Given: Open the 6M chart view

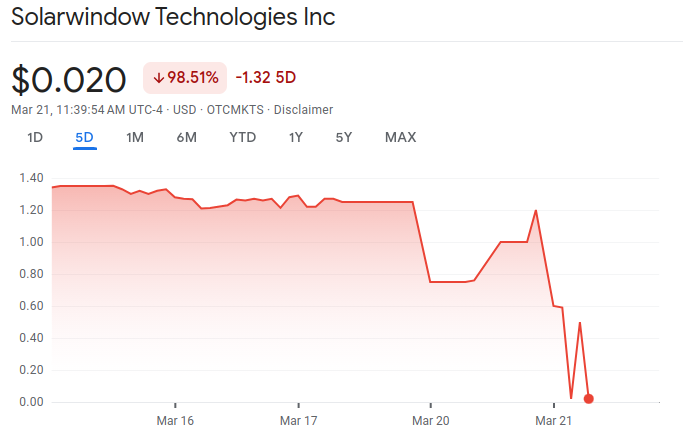Looking at the screenshot, I should (x=186, y=137).
